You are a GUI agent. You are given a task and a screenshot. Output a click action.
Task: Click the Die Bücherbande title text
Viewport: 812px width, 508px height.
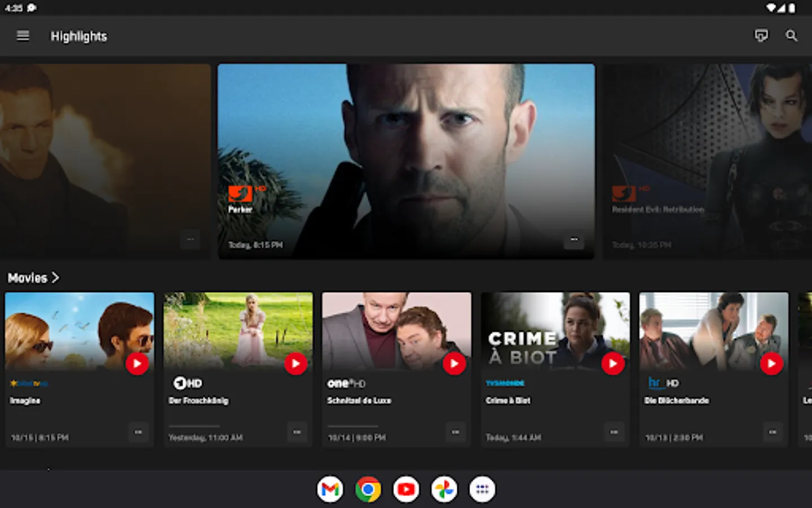[x=677, y=400]
